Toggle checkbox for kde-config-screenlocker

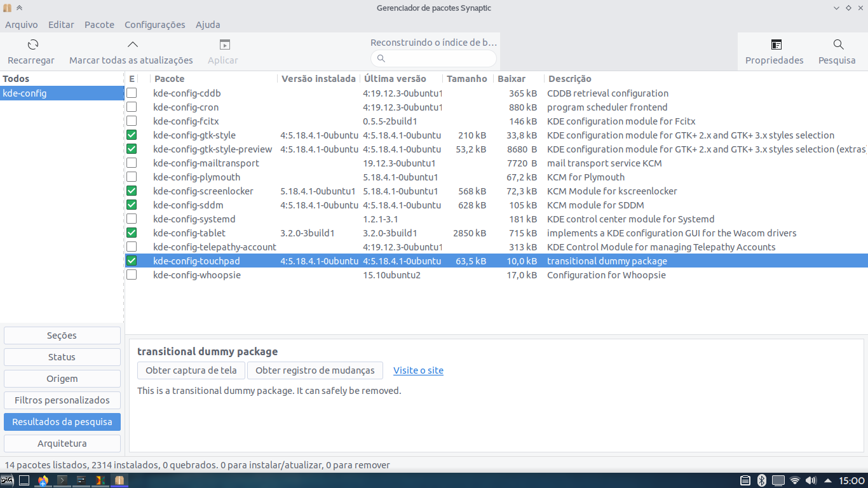tap(132, 191)
